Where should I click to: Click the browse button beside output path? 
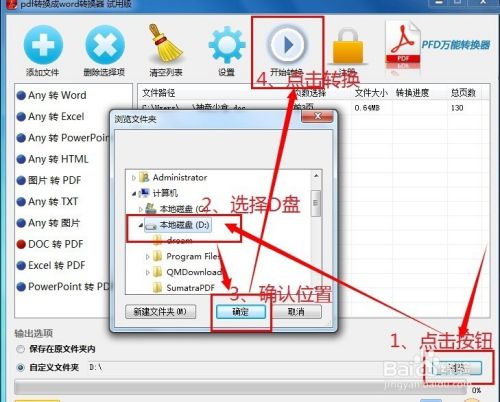point(457,368)
